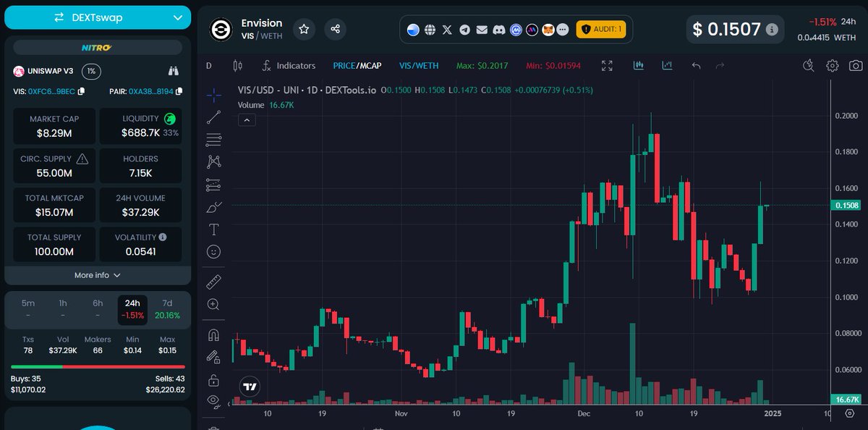Switch chart to PRICE/MCAP toggle
868x430 pixels.
pos(357,66)
